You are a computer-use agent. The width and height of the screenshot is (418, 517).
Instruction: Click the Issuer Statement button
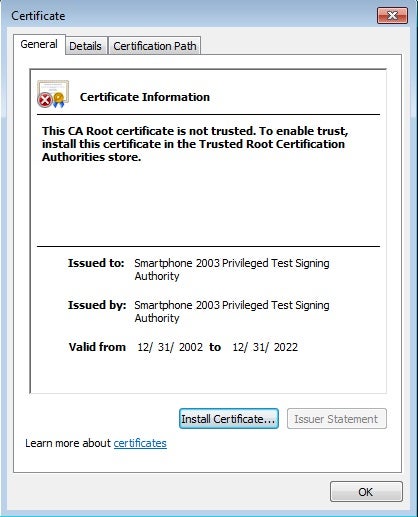(336, 419)
